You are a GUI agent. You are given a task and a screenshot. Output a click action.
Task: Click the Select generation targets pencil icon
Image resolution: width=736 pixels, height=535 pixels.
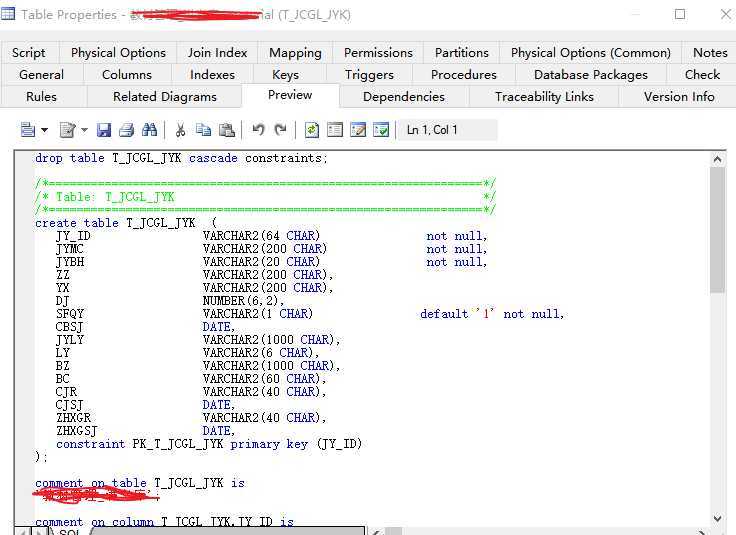(x=358, y=130)
